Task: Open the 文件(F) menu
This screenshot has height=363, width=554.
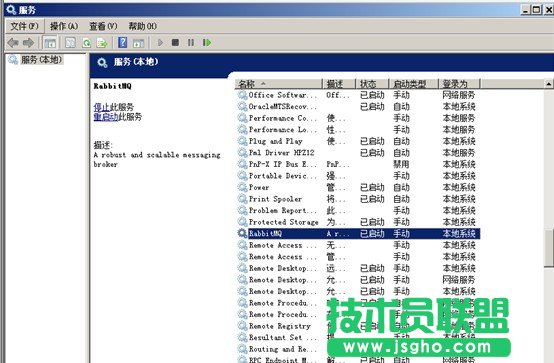Action: (x=24, y=26)
